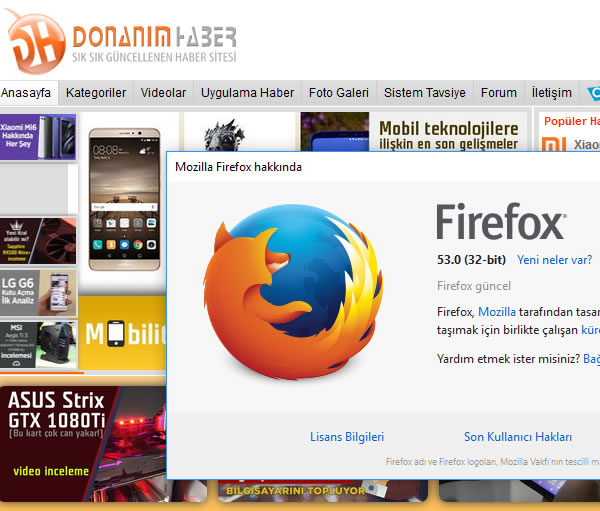Screen dimensions: 600x511
Task: Click the 53.0 (32-bit) version text
Action: (471, 260)
